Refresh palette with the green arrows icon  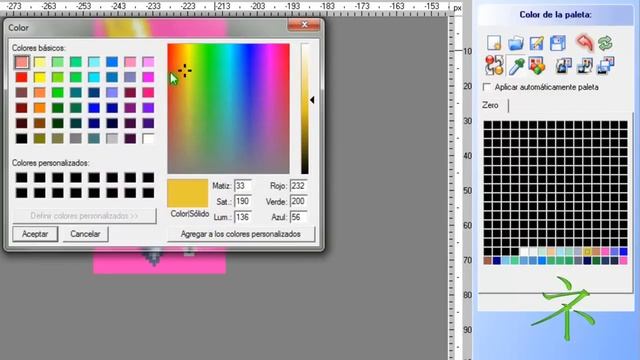pos(605,43)
